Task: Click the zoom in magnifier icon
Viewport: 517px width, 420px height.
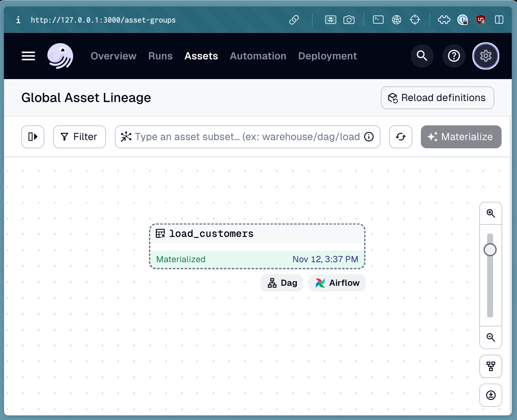Action: pos(490,213)
